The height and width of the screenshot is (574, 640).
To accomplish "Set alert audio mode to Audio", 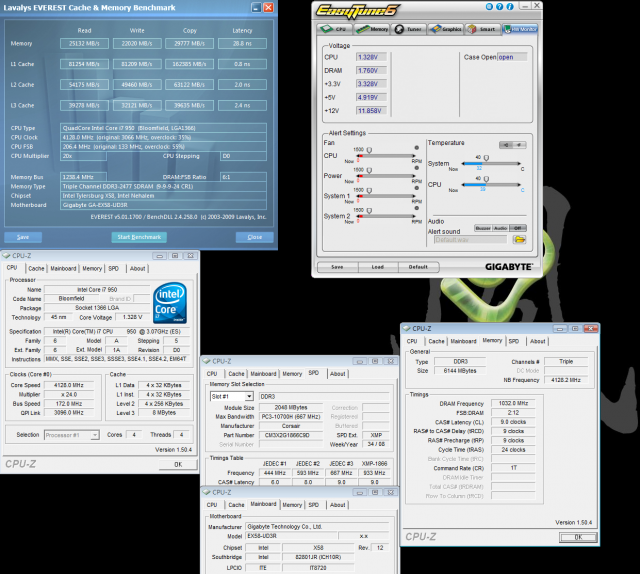I will point(500,228).
